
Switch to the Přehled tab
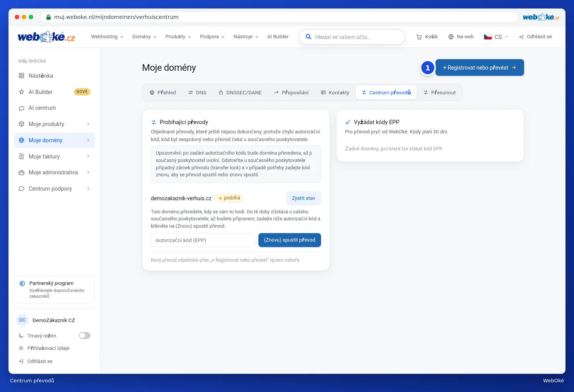coord(163,92)
